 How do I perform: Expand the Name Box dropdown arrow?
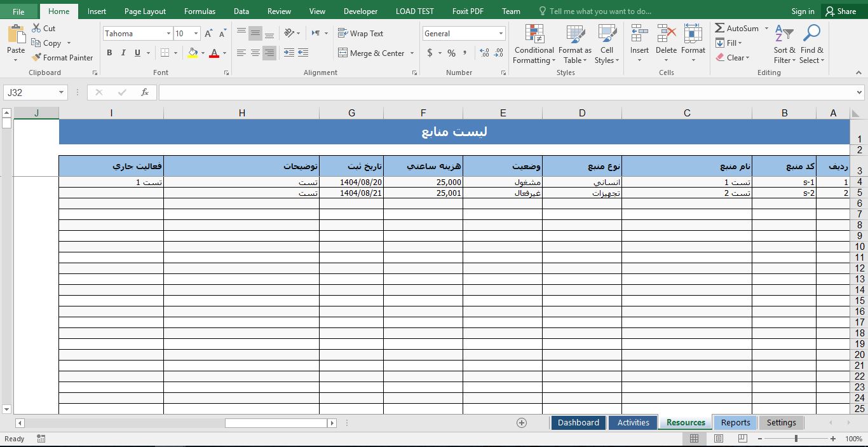pyautogui.click(x=62, y=92)
